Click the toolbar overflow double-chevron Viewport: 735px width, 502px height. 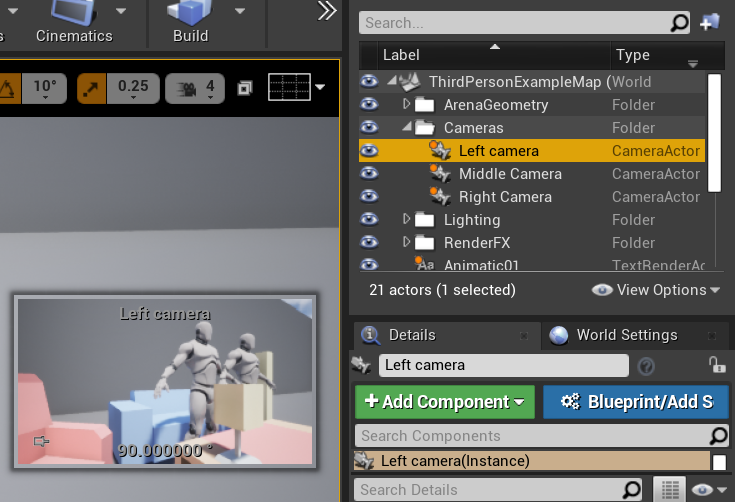coord(327,11)
